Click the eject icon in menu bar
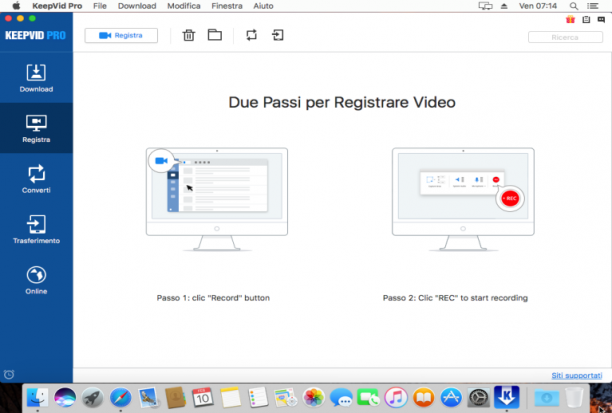Image resolution: width=612 pixels, height=413 pixels. [504, 6]
